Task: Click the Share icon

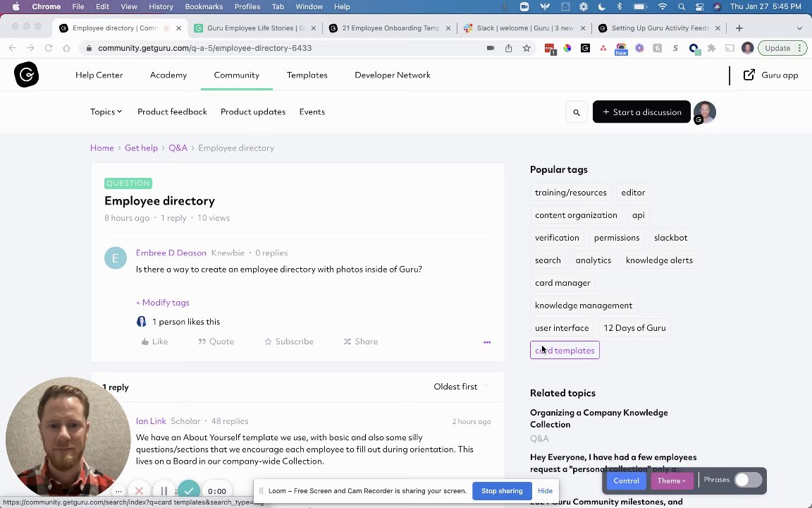Action: [x=347, y=341]
